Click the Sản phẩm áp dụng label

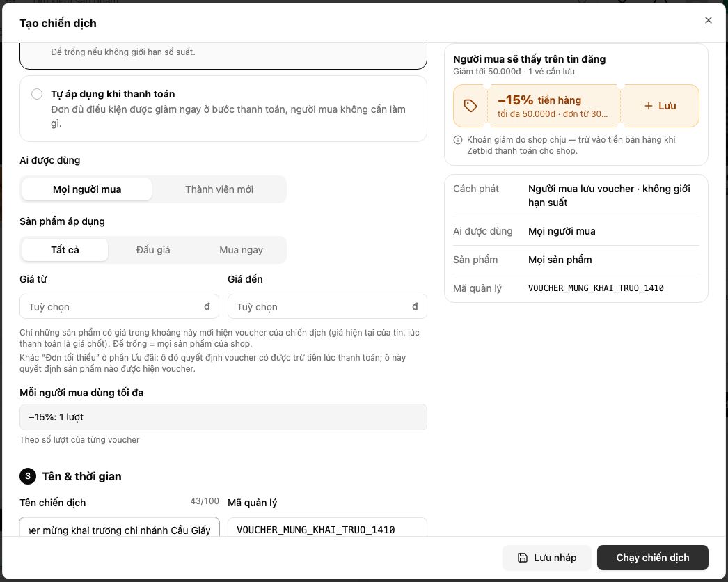point(62,221)
